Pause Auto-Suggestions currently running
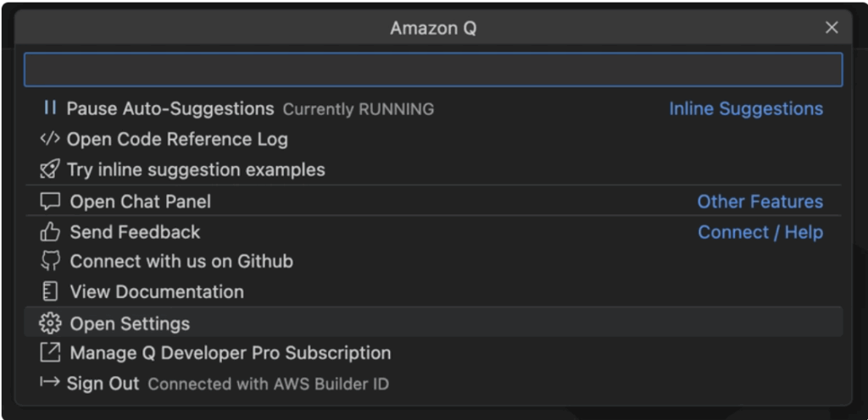 pos(170,108)
